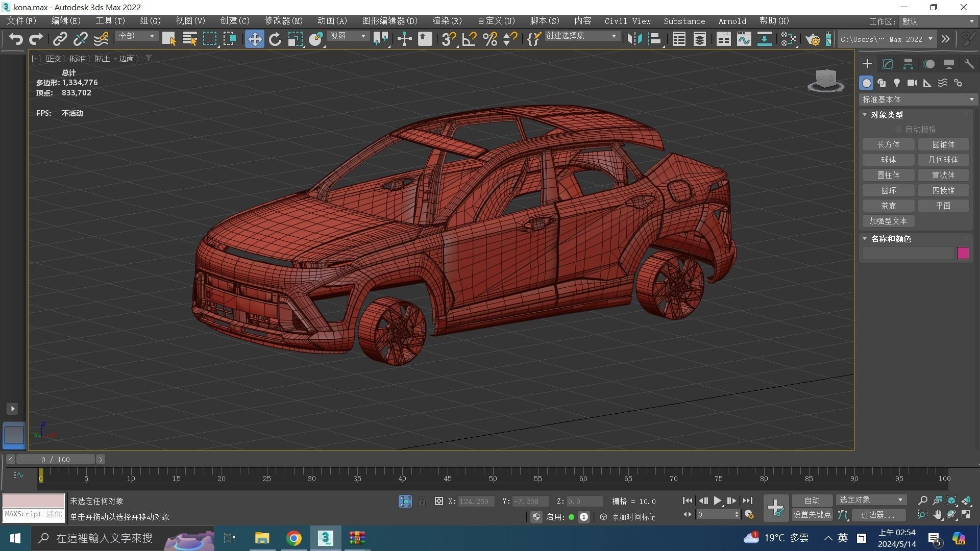Open the 渲染(R) menu

(447, 21)
